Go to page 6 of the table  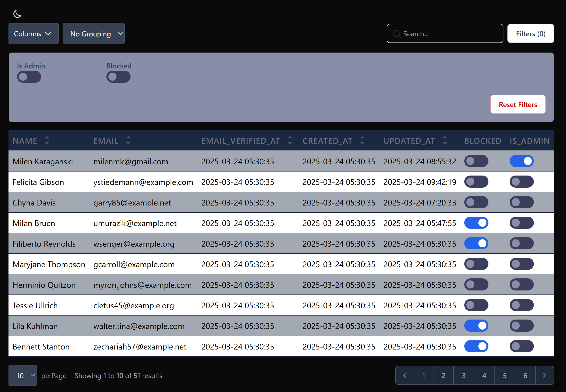point(526,375)
